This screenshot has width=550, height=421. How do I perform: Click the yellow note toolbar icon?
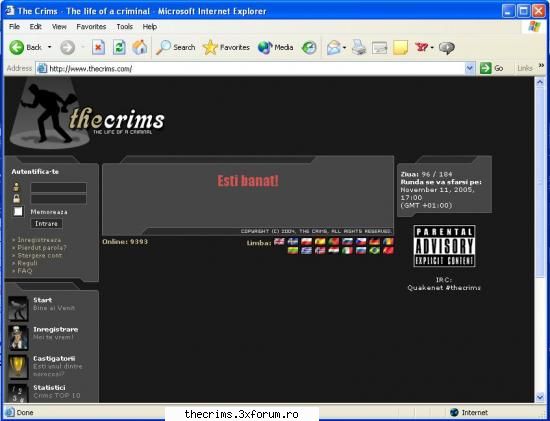[x=400, y=48]
